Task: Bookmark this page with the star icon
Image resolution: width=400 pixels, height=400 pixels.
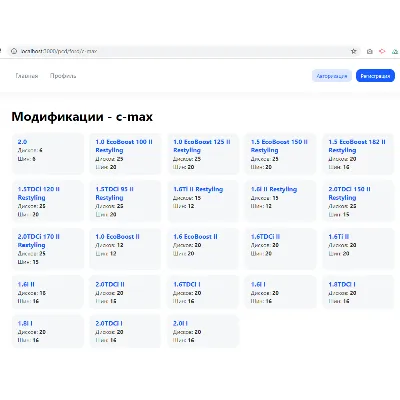Action: [354, 51]
